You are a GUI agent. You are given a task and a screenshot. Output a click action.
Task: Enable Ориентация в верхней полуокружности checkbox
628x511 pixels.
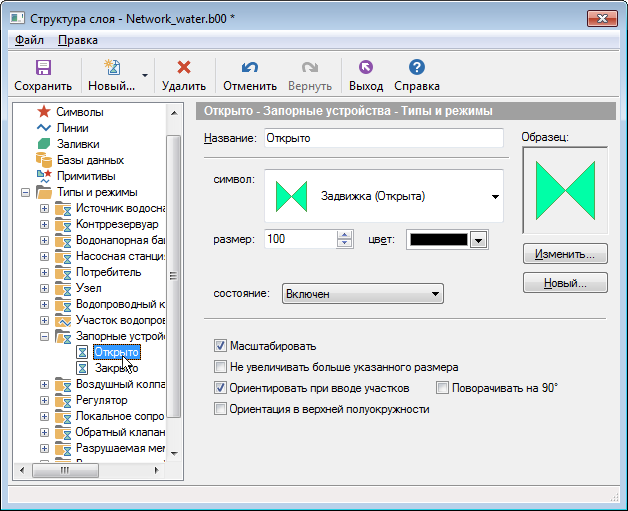coord(221,409)
